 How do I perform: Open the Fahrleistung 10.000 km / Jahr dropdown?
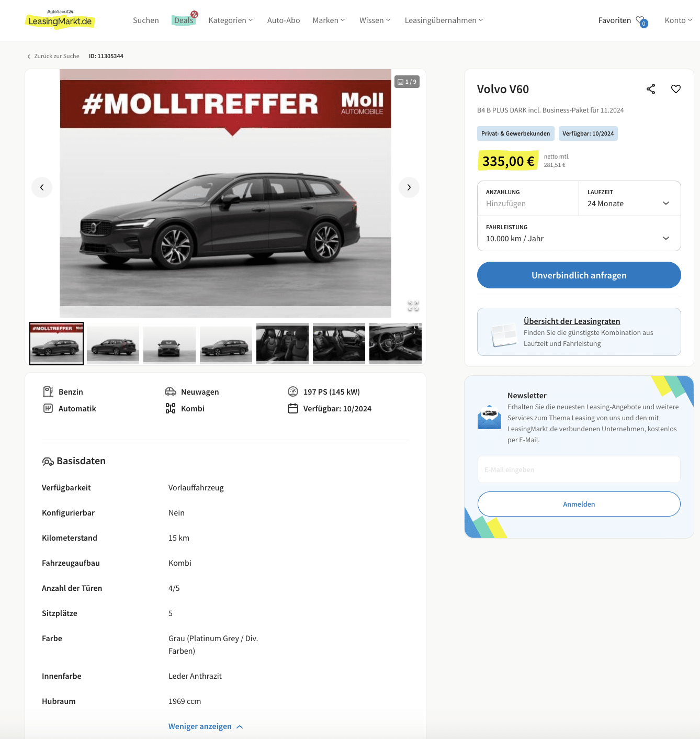click(x=579, y=233)
